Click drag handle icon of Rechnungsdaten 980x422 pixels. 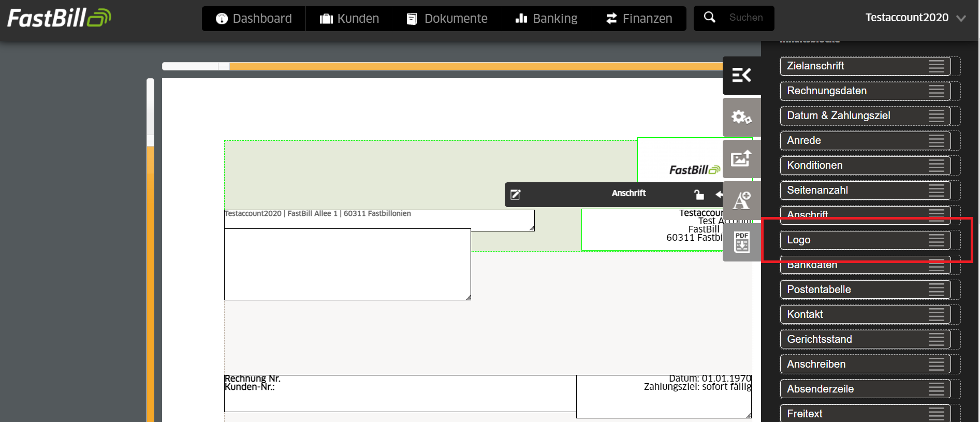pos(936,91)
